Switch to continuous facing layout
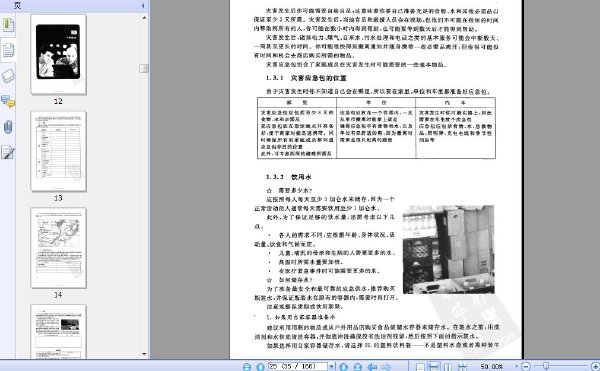The width and height of the screenshot is (600, 371). tap(462, 367)
